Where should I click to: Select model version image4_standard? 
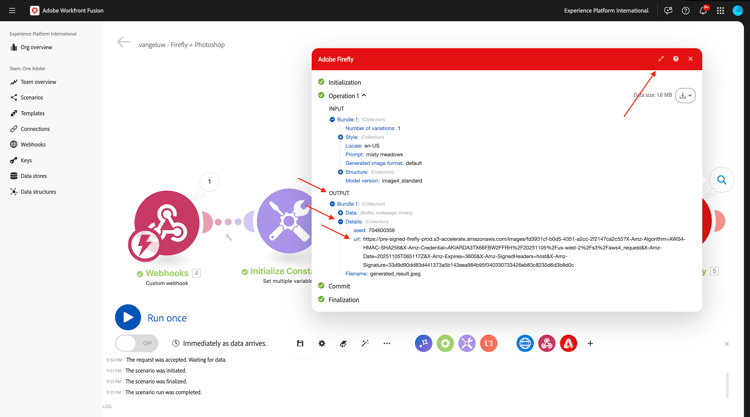(402, 181)
